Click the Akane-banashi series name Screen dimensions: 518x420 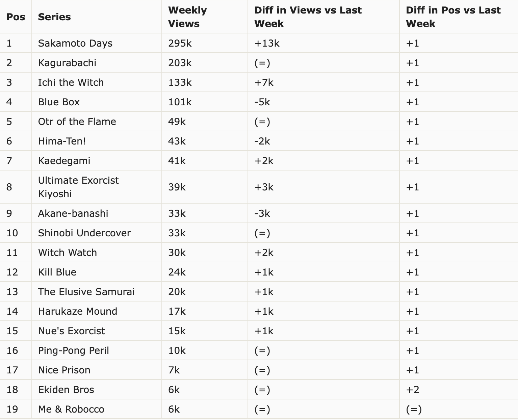tap(73, 213)
